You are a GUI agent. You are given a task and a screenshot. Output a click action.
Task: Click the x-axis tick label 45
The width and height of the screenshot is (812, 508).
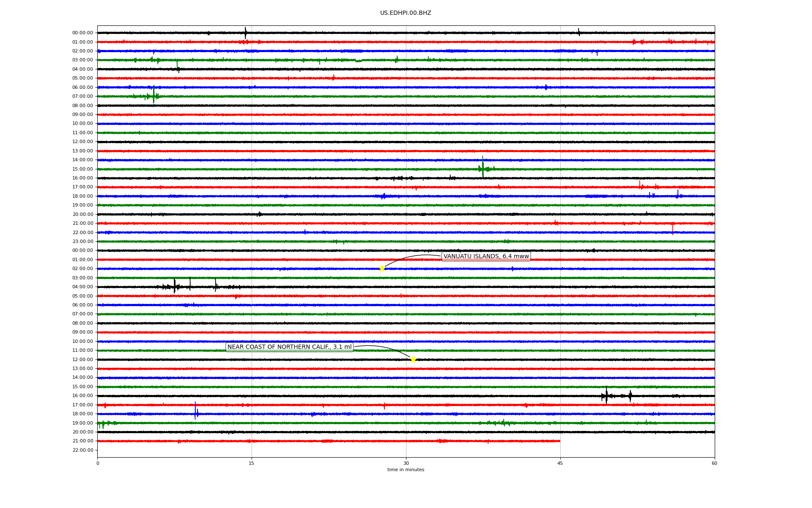[560, 463]
